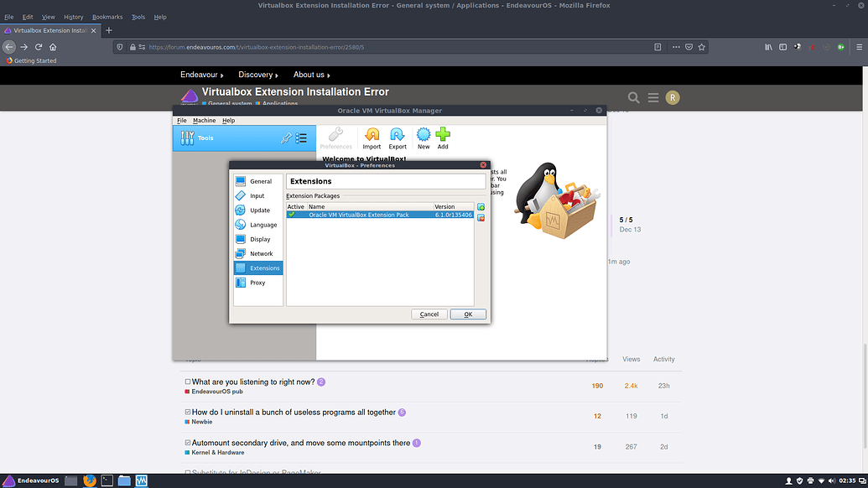868x488 pixels.
Task: Open VirtualBox Manager Help menu
Action: (x=229, y=120)
